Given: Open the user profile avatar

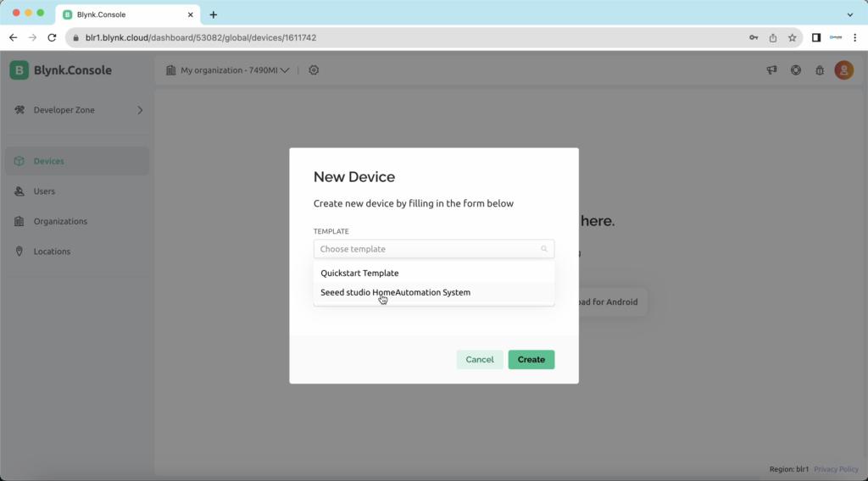Looking at the screenshot, I should point(844,70).
